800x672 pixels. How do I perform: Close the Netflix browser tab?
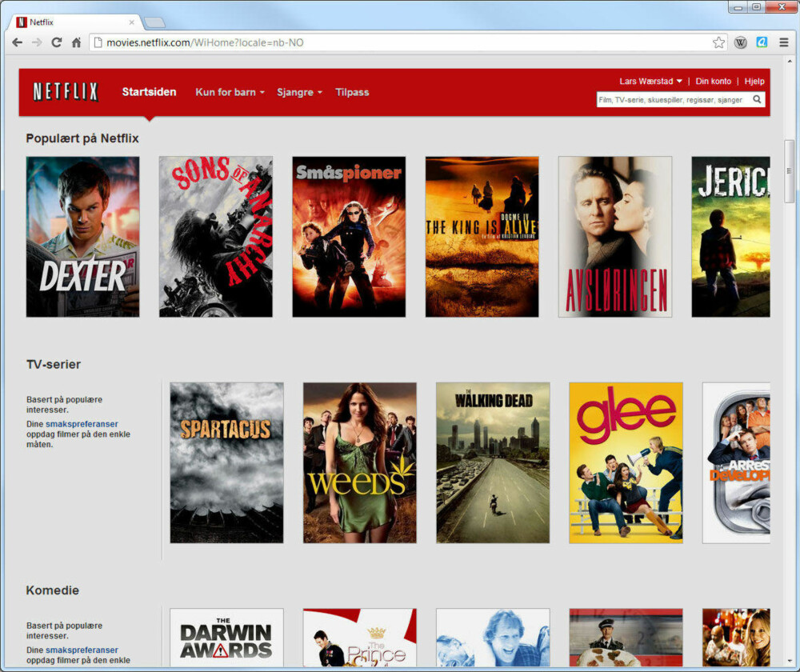(132, 22)
